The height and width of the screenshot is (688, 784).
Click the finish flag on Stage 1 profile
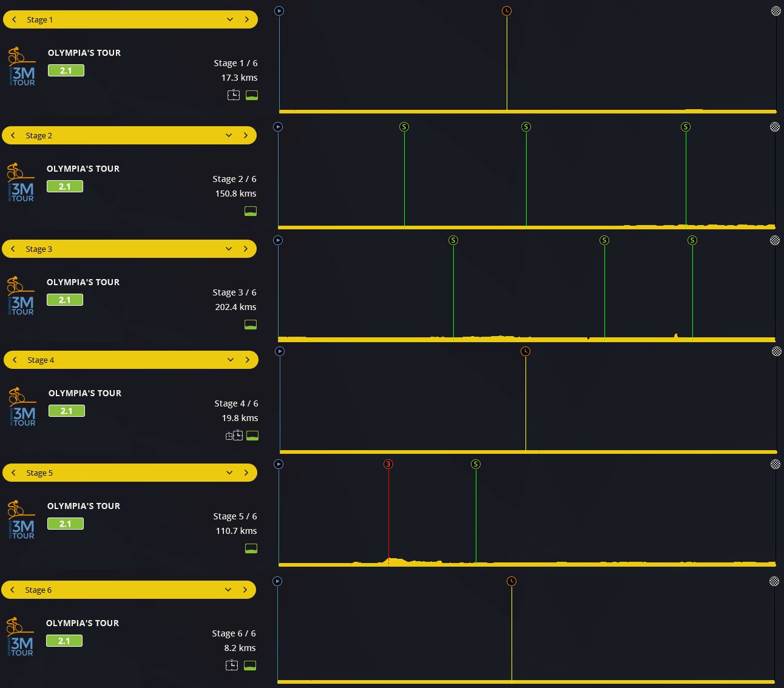pyautogui.click(x=776, y=11)
